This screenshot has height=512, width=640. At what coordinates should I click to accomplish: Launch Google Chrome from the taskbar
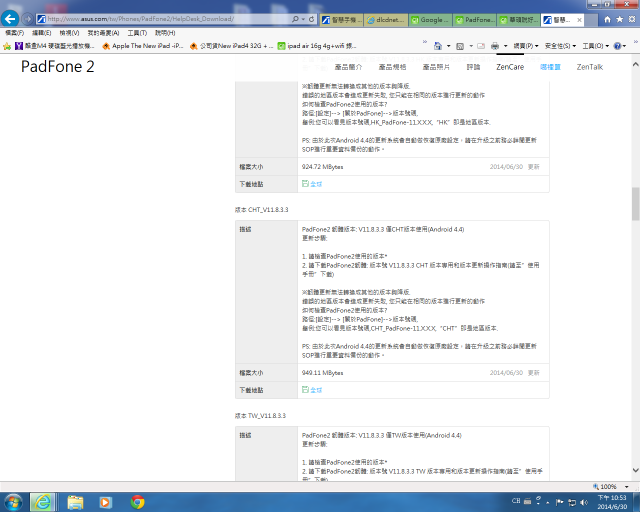(x=138, y=502)
